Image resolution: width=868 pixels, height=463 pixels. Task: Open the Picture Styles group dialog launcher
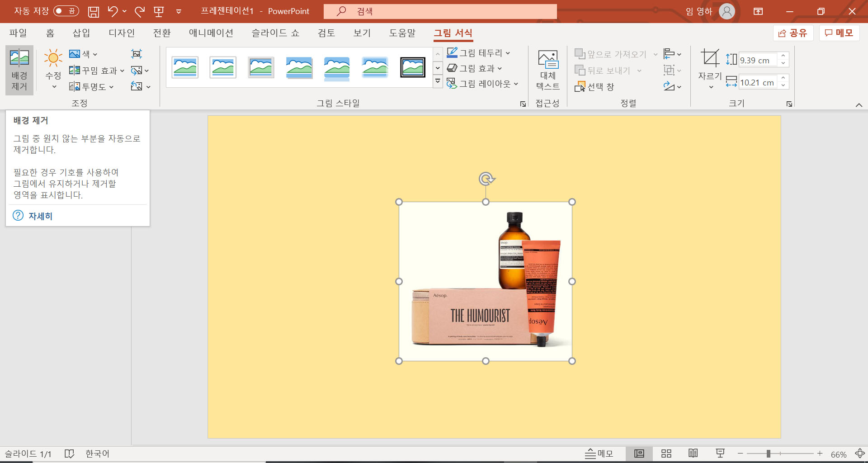pyautogui.click(x=523, y=104)
